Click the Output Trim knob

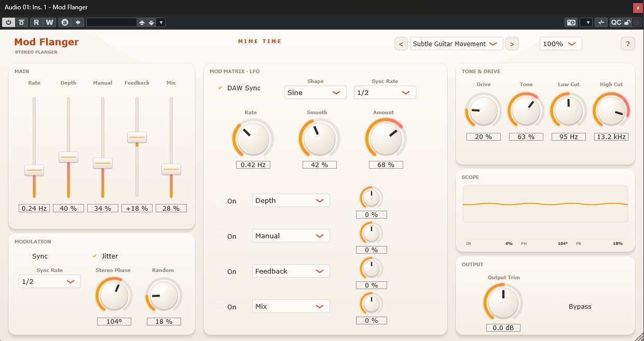[x=503, y=303]
